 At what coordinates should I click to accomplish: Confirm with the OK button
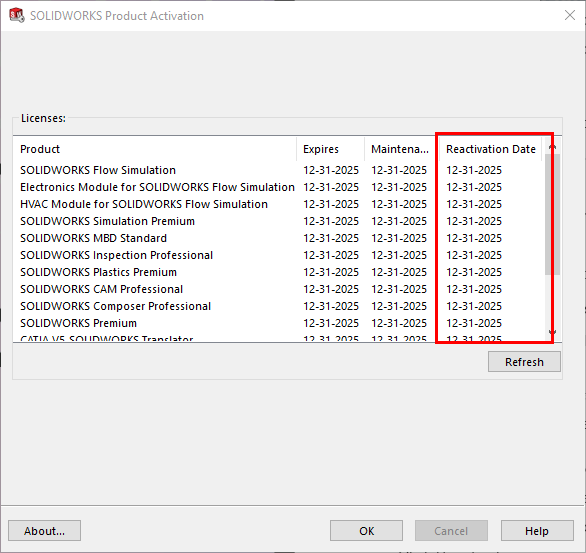[366, 531]
